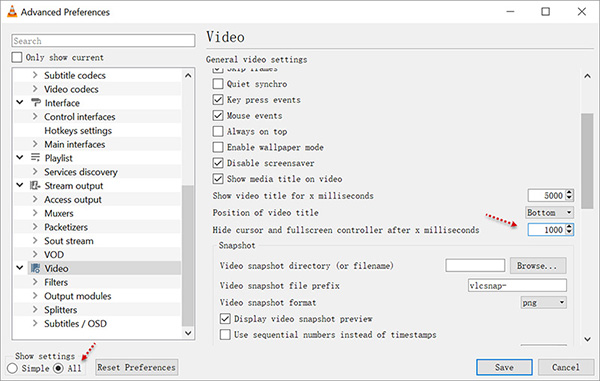
Task: Expand Video codecs tree node
Action: point(35,89)
